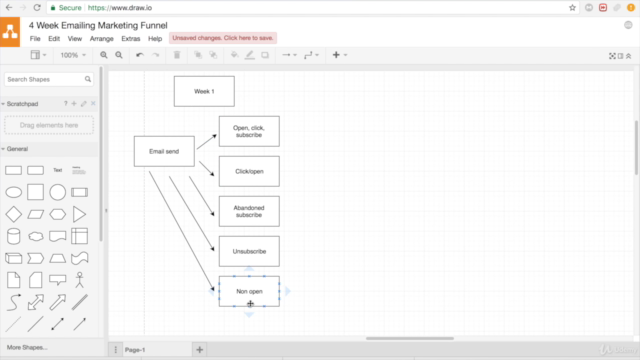This screenshot has height=360, width=640.
Task: Click the fullscreen icon at toolbar right
Action: coord(612,56)
